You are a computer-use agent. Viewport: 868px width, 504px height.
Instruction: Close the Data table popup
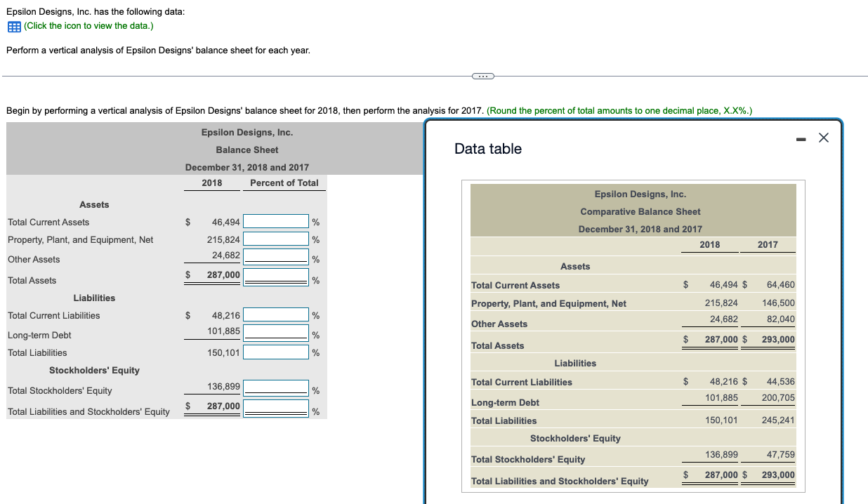[x=823, y=138]
